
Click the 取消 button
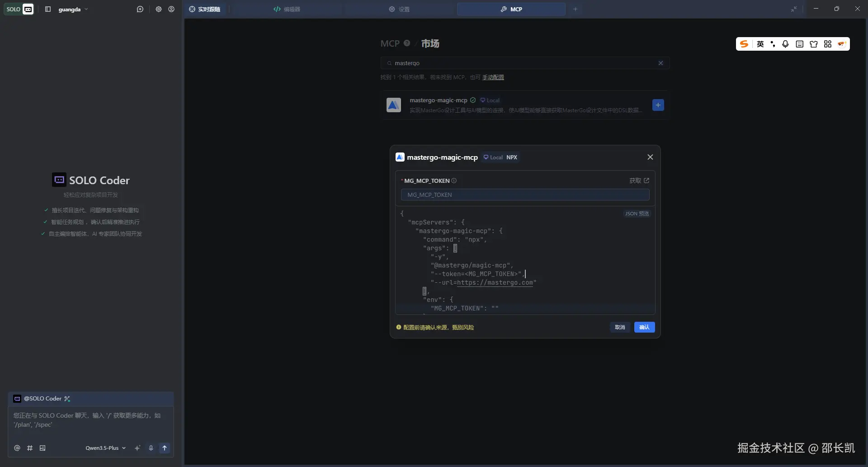tap(620, 327)
